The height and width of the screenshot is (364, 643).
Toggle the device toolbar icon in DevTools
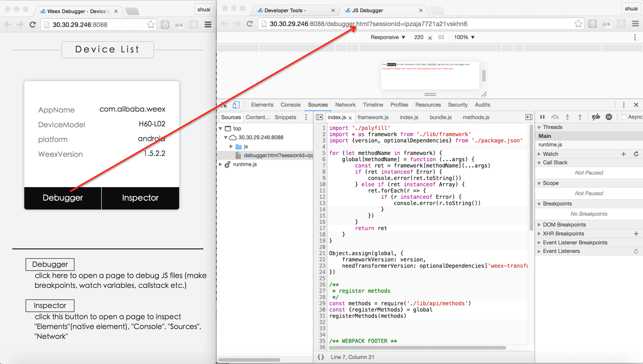(x=236, y=105)
